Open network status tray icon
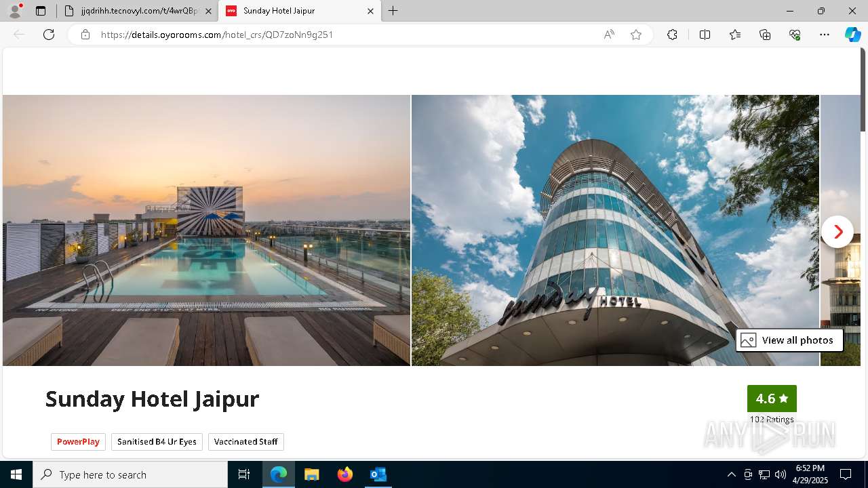 pos(764,474)
